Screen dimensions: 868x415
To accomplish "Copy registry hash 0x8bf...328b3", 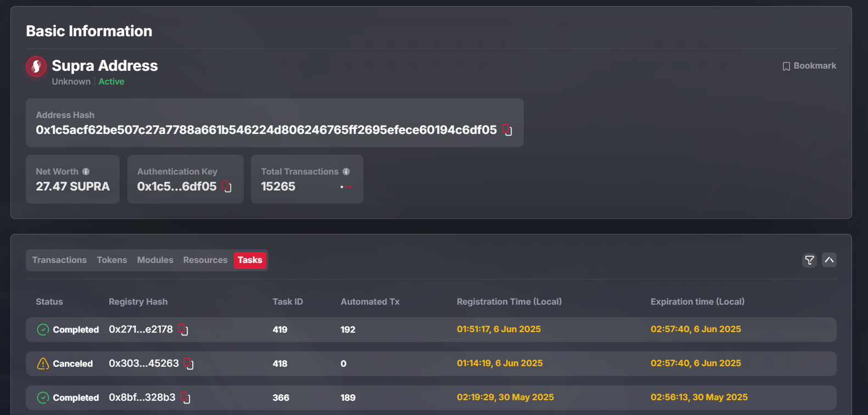I will (186, 398).
